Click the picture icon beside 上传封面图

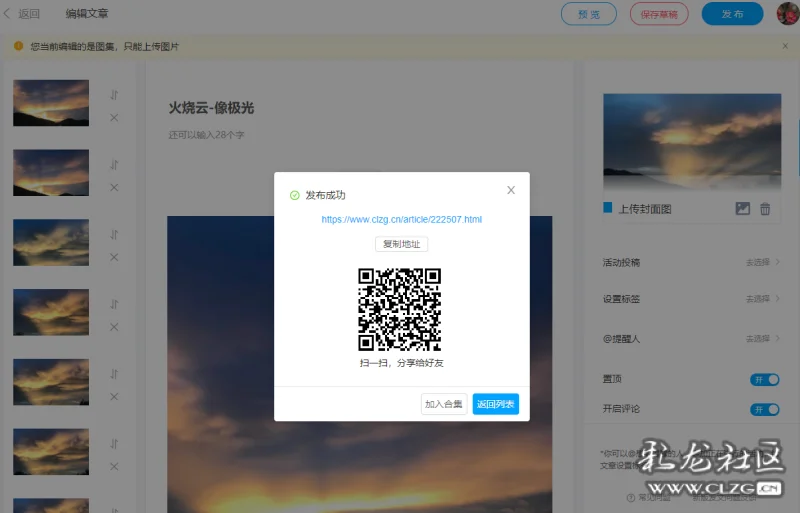click(x=742, y=208)
